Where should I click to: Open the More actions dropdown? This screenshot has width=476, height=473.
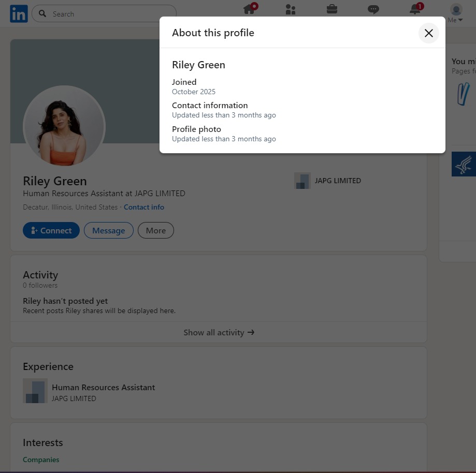(155, 231)
